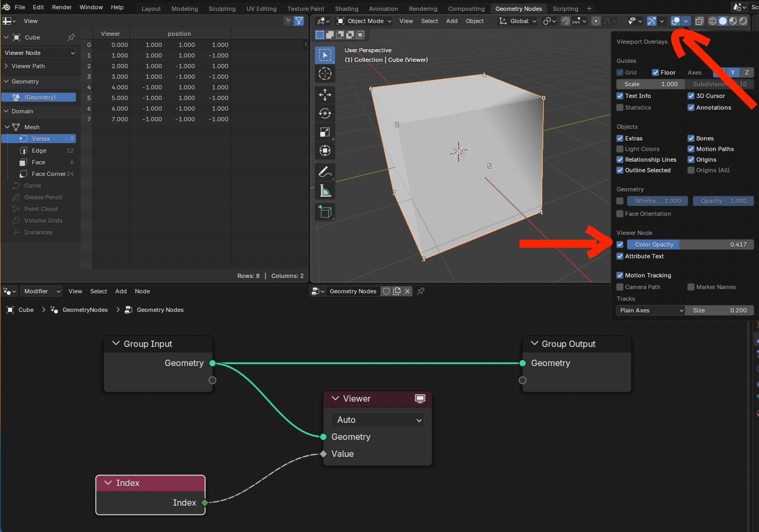Image resolution: width=759 pixels, height=532 pixels.
Task: Open the 3D viewport Object menu
Action: pyautogui.click(x=474, y=21)
